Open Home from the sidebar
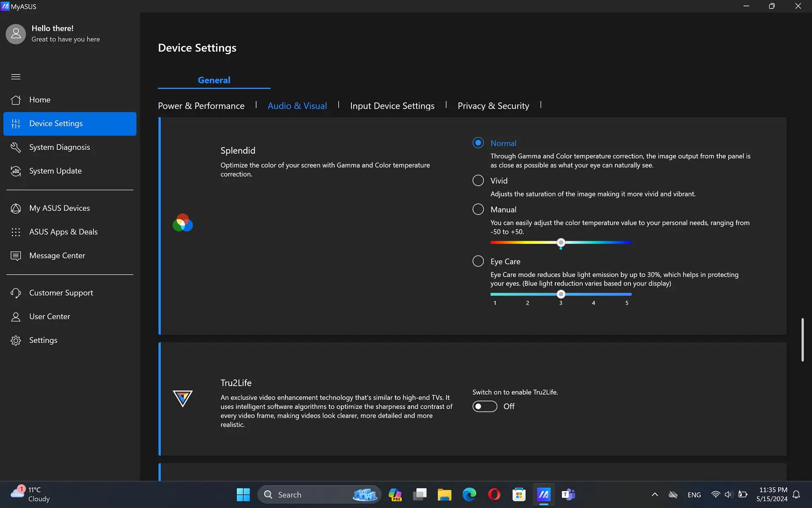The image size is (812, 508). [x=70, y=100]
